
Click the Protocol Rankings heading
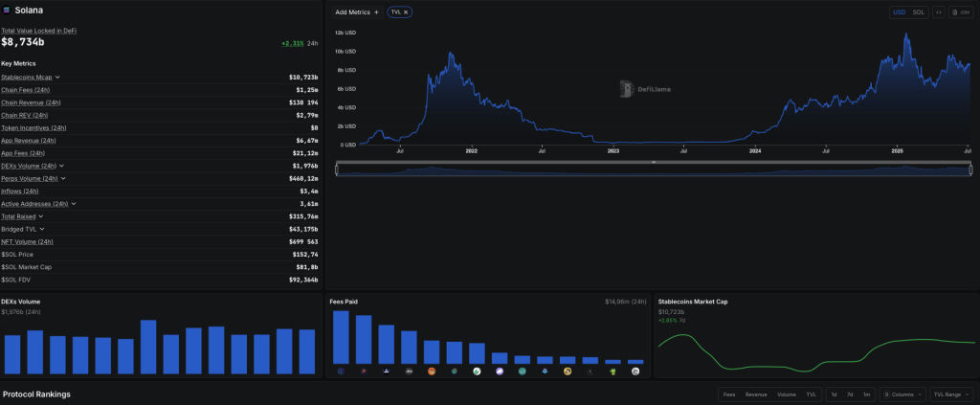[x=37, y=394]
